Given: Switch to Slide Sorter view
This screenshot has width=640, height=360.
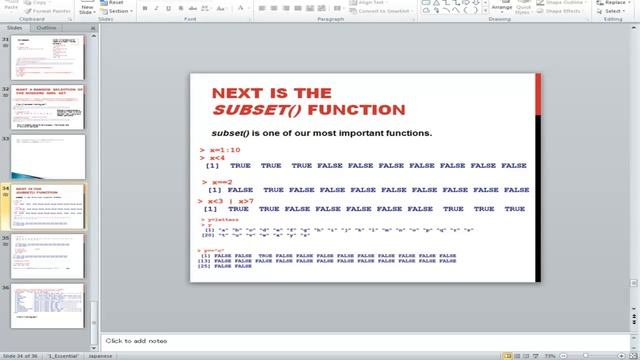Looking at the screenshot, I should 517,356.
